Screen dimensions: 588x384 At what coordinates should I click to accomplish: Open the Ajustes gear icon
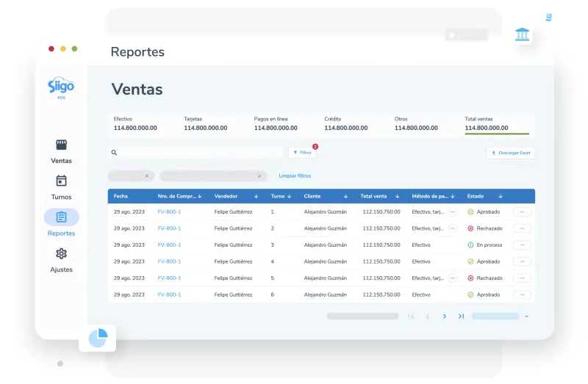tap(61, 253)
